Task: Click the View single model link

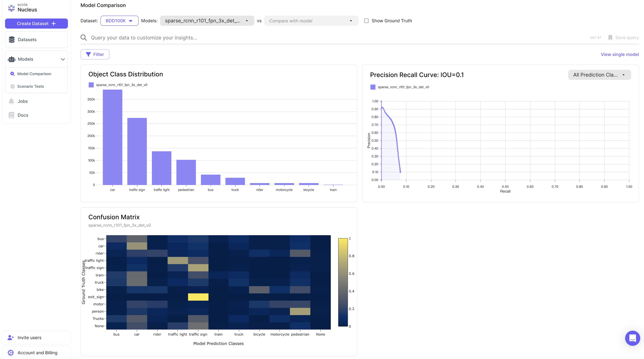Action: 620,54
